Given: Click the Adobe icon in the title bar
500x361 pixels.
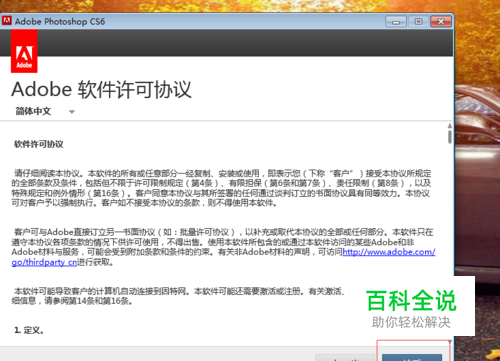Looking at the screenshot, I should coord(6,21).
